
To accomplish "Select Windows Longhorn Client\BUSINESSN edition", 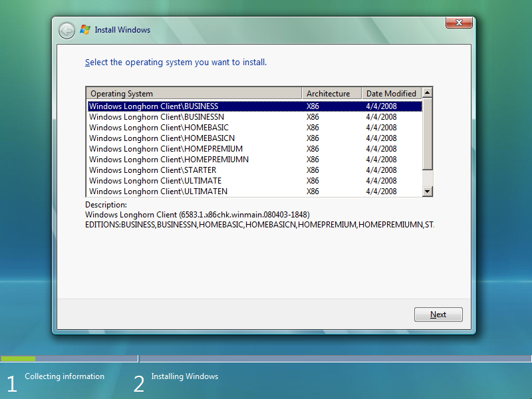I will point(255,117).
